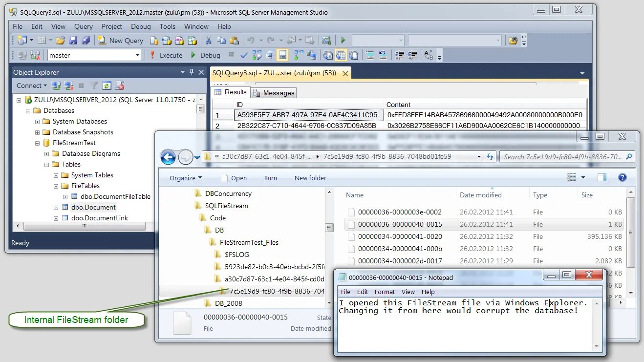Expand the System Databases node
The image size is (644, 362).
point(37,122)
